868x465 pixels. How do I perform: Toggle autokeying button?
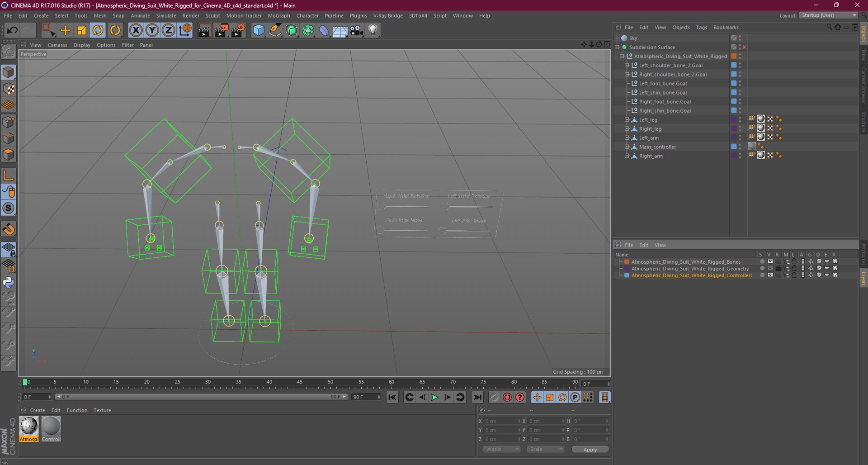click(x=507, y=397)
